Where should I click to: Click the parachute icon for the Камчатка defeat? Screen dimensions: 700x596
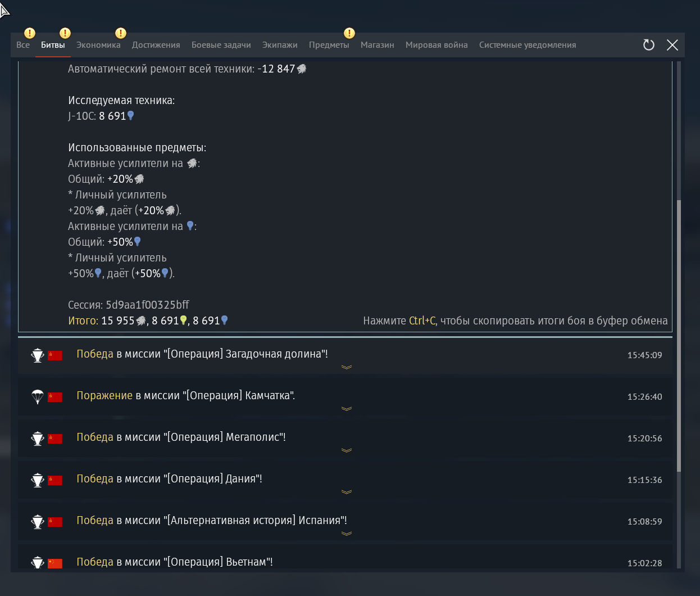point(38,397)
